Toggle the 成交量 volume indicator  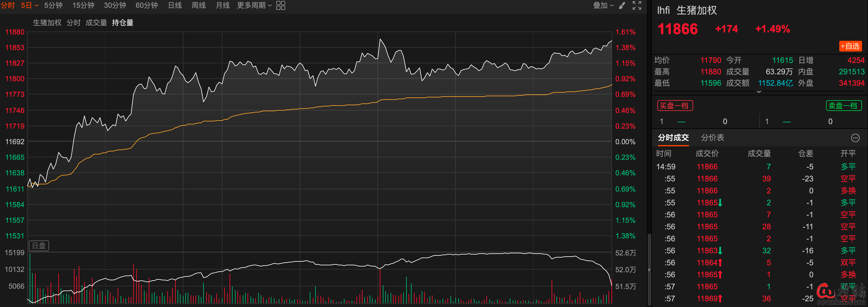[96, 22]
